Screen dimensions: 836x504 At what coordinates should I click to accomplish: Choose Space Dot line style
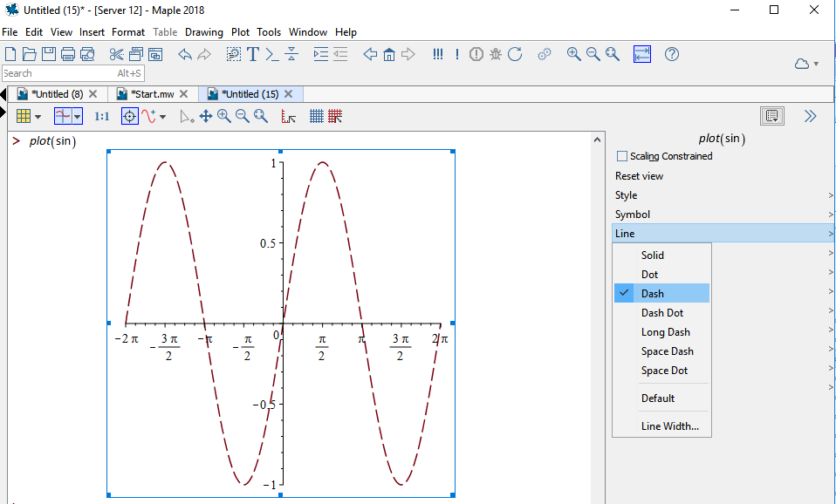tap(661, 371)
